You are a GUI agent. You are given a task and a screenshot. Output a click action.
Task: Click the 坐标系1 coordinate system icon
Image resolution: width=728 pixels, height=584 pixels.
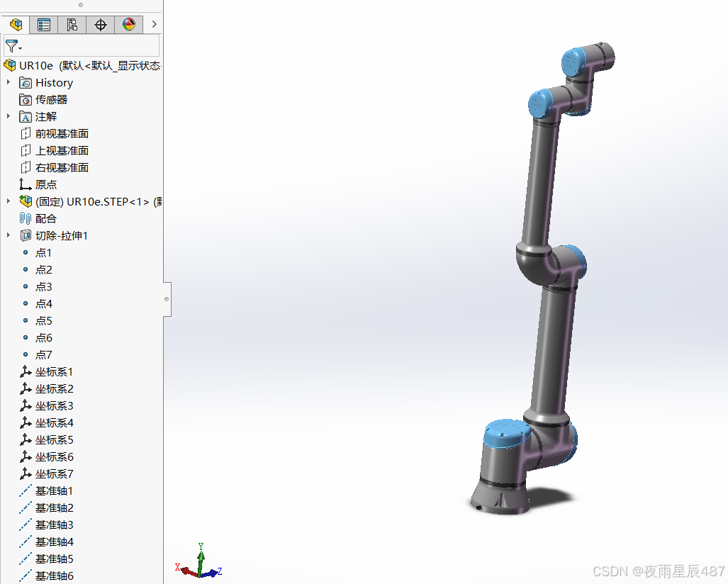(26, 372)
